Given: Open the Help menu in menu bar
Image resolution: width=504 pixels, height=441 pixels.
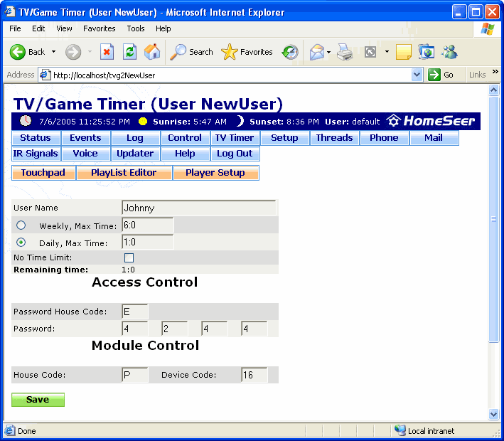Looking at the screenshot, I should (163, 28).
